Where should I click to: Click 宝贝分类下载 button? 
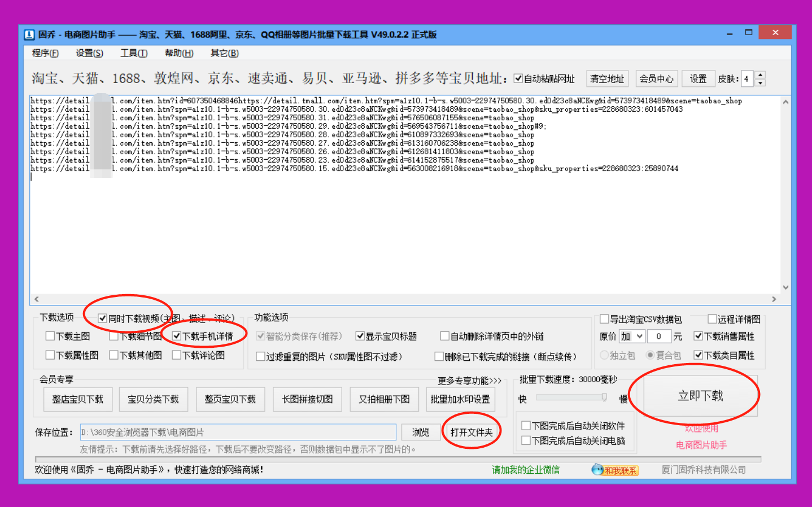click(153, 399)
